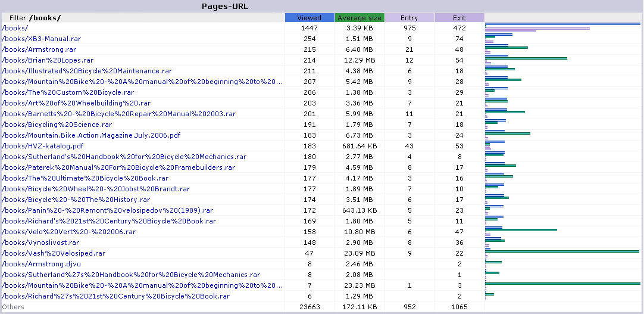
Task: Open the /books/ root link
Action: (x=15, y=28)
